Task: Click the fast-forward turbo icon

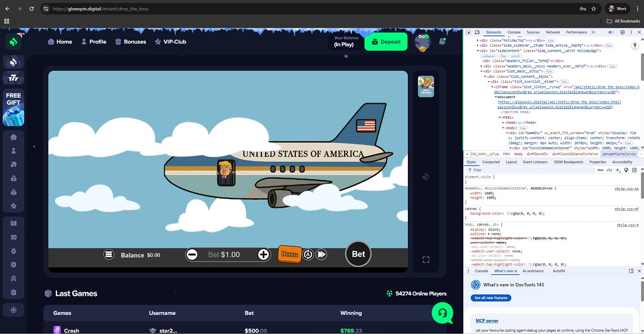Action: pos(321,255)
